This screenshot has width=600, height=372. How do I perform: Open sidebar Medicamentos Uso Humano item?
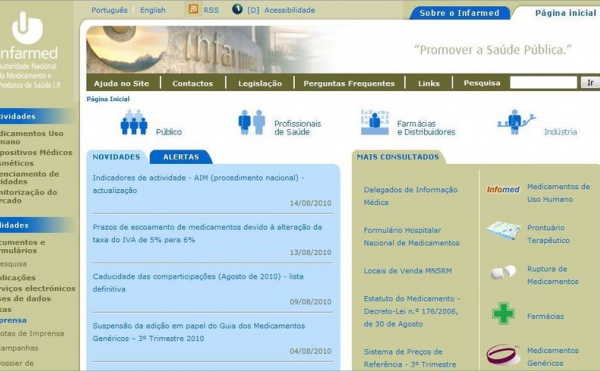[x=32, y=137]
